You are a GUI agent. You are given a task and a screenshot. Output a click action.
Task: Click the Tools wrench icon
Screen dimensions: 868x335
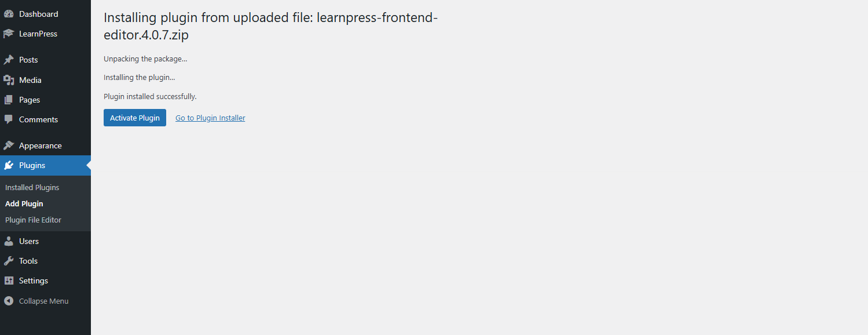9,261
